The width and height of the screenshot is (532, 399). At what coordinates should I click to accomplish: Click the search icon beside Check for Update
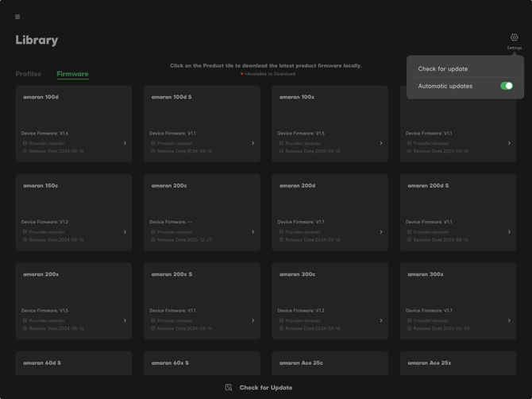point(229,387)
